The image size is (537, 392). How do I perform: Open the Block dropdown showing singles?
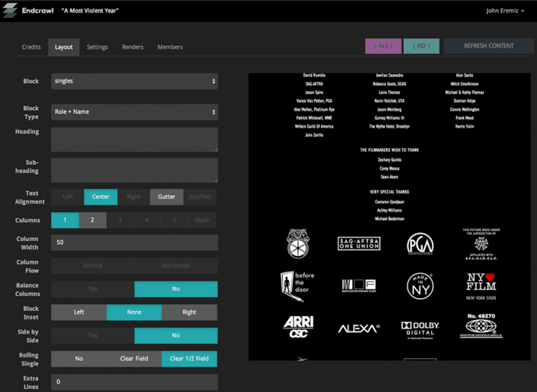tap(134, 81)
